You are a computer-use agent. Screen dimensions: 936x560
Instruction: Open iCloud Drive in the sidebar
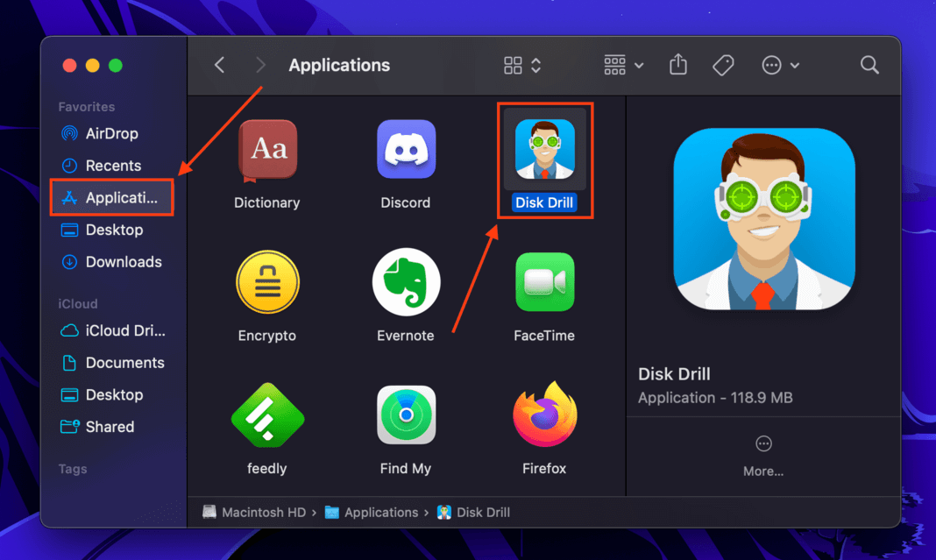click(x=112, y=330)
